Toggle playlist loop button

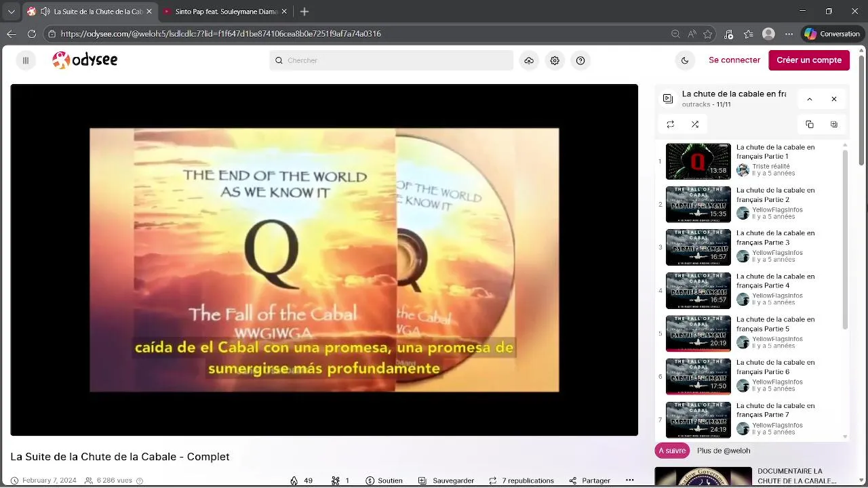(671, 124)
